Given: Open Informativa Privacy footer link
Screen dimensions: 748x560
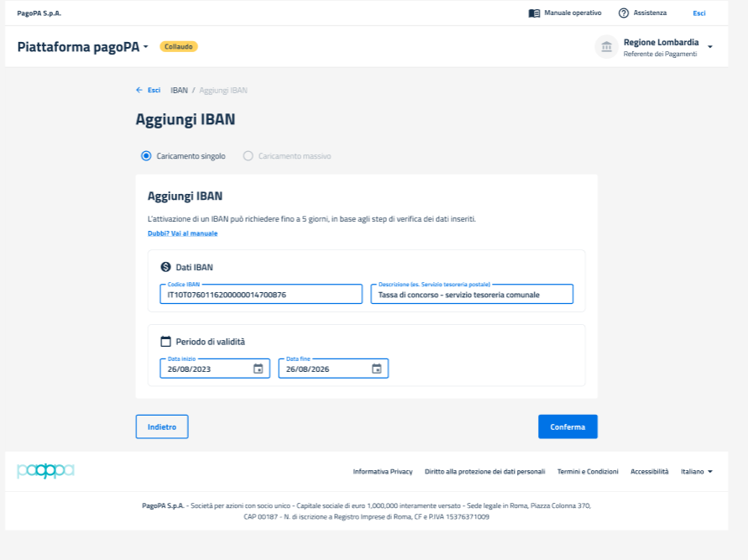Looking at the screenshot, I should click(x=383, y=472).
